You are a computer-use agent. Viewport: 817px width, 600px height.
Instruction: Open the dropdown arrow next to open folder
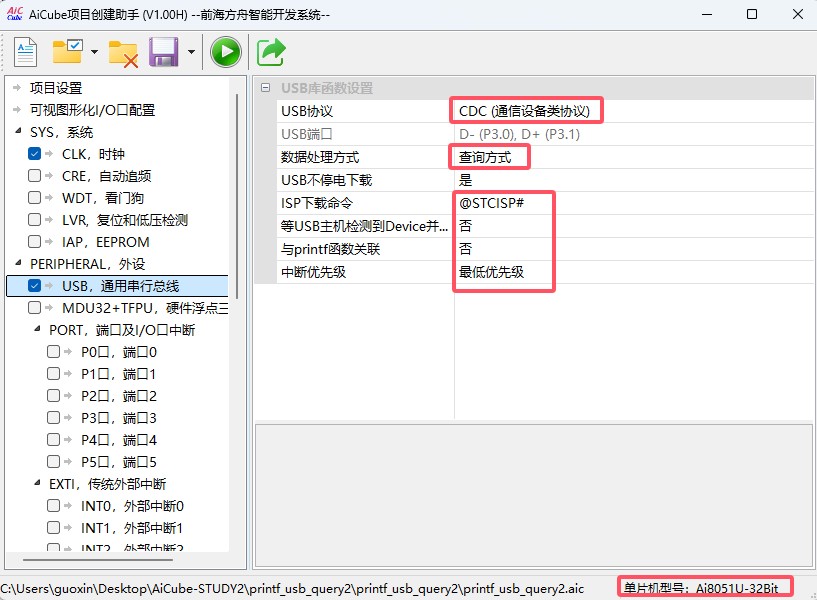(94, 52)
